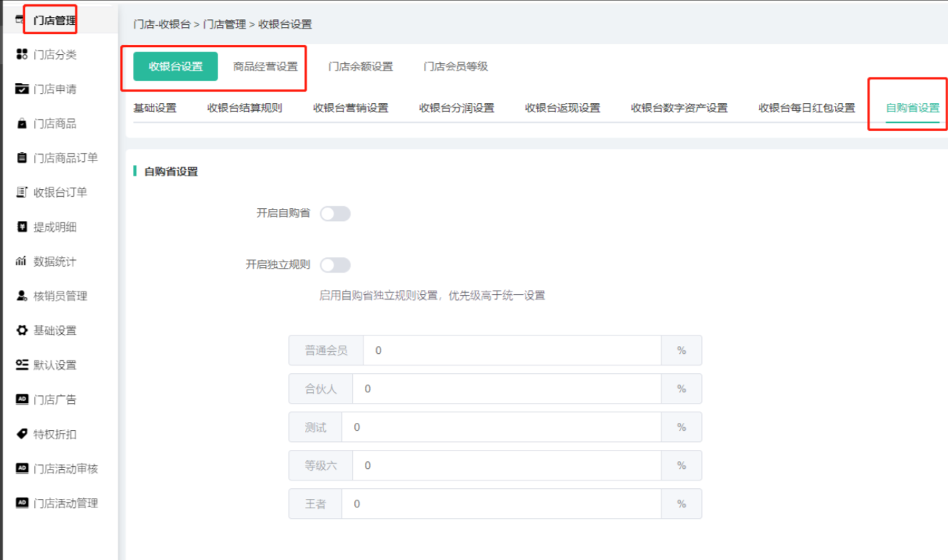
Task: Click the 门店管理 sidebar icon
Action: (19, 20)
